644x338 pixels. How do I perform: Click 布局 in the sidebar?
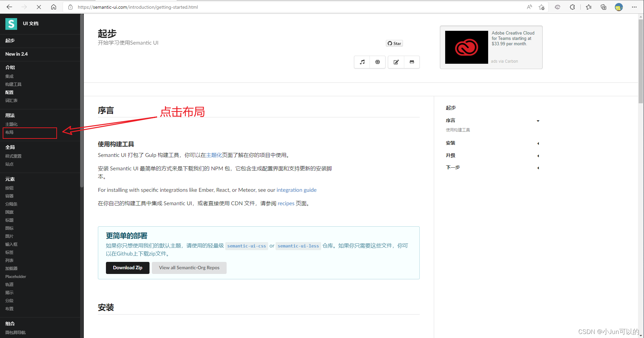[x=9, y=132]
